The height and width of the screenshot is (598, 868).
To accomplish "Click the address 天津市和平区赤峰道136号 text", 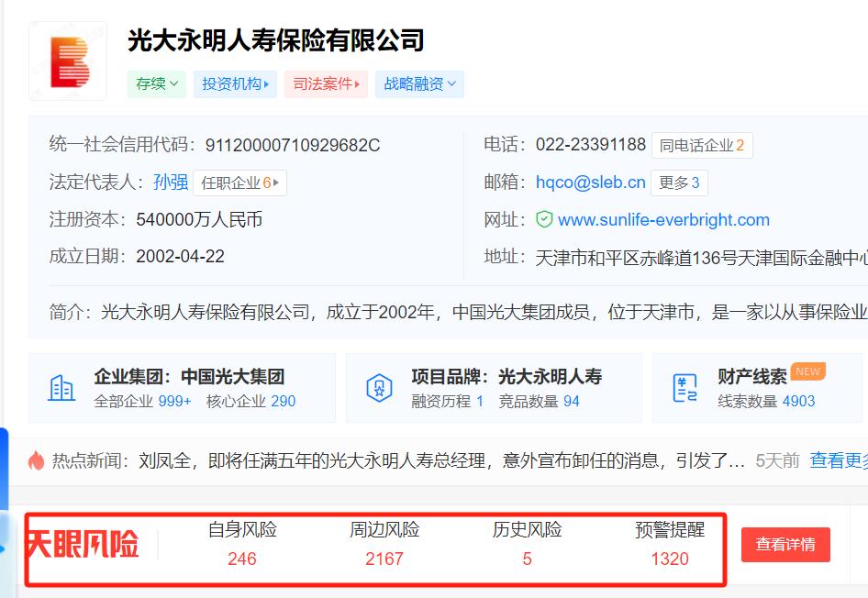I will tap(701, 258).
